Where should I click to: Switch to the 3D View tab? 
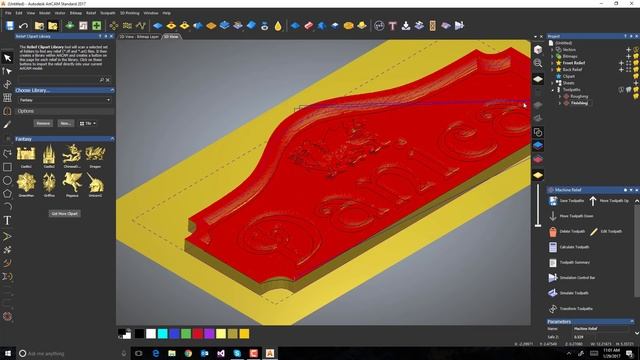(171, 37)
